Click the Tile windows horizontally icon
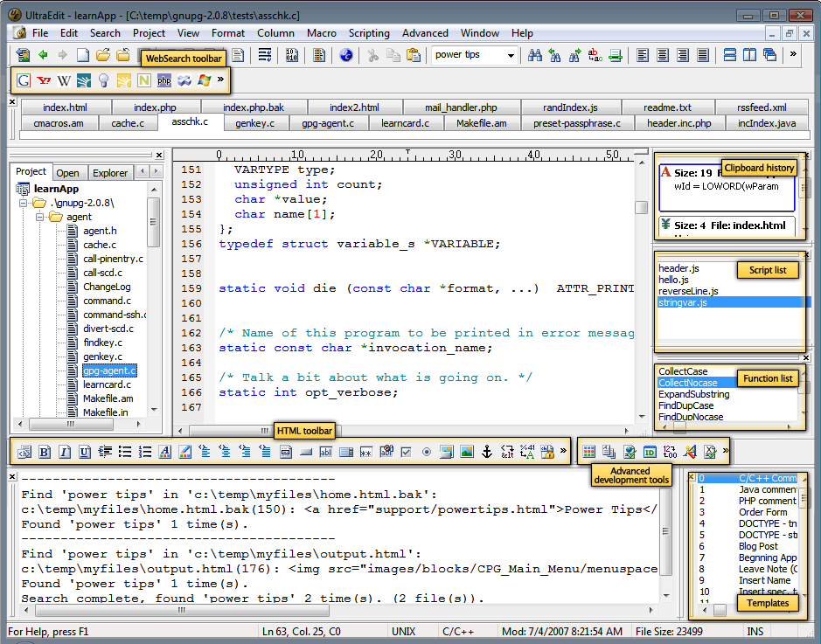 tap(729, 55)
